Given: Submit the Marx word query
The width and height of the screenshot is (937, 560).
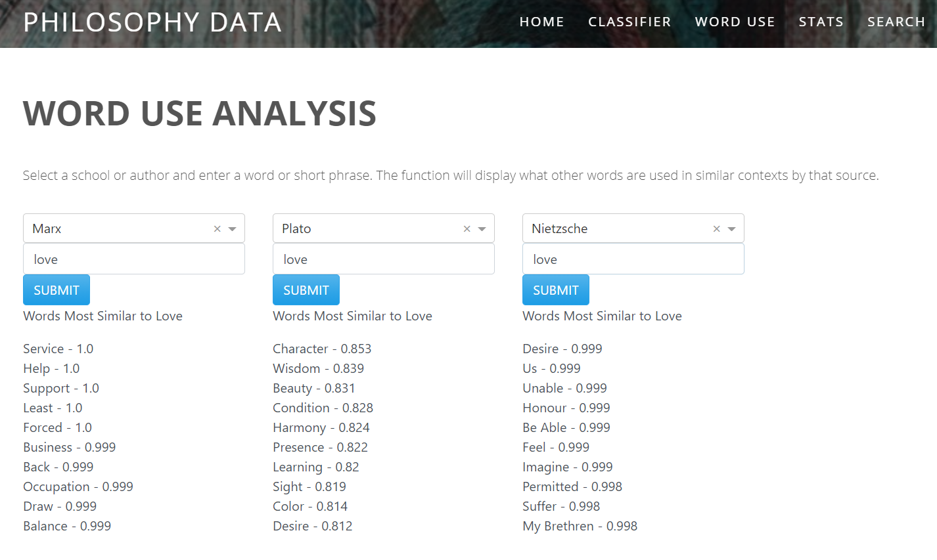Looking at the screenshot, I should pos(57,290).
